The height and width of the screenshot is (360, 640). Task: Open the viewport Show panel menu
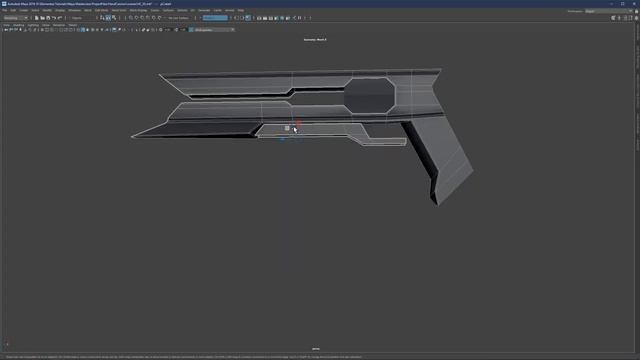[x=46, y=25]
